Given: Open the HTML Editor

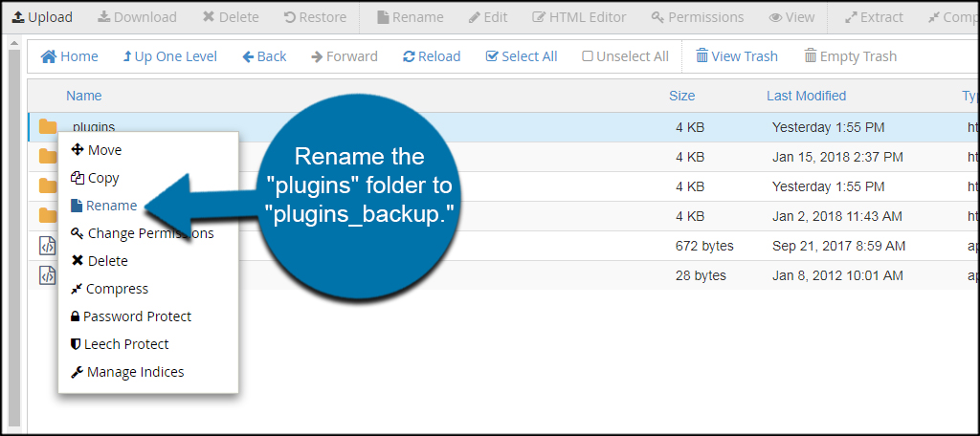Looking at the screenshot, I should pos(579,17).
